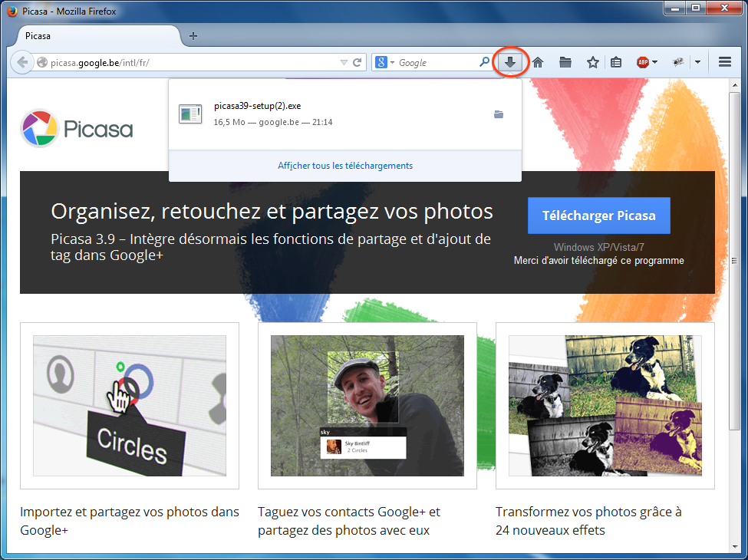Click the download details 16,5 Mo text

tap(273, 122)
